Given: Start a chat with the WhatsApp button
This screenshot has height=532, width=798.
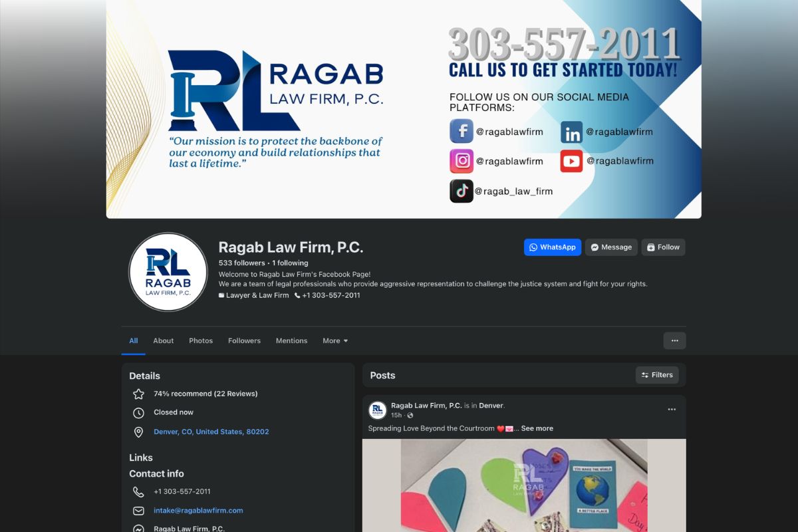Looking at the screenshot, I should click(x=553, y=247).
